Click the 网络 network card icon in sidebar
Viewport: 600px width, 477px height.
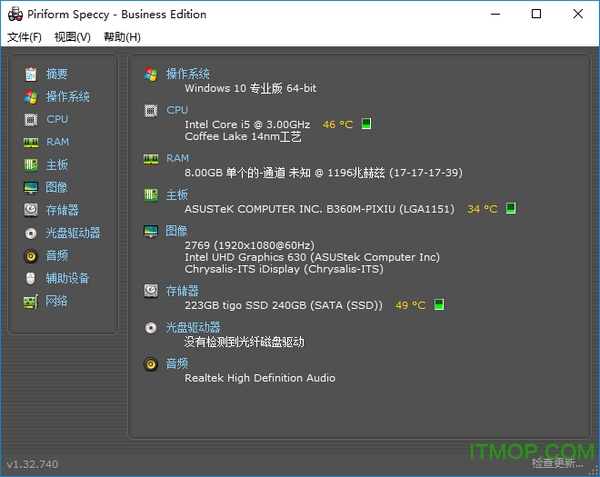click(x=31, y=301)
